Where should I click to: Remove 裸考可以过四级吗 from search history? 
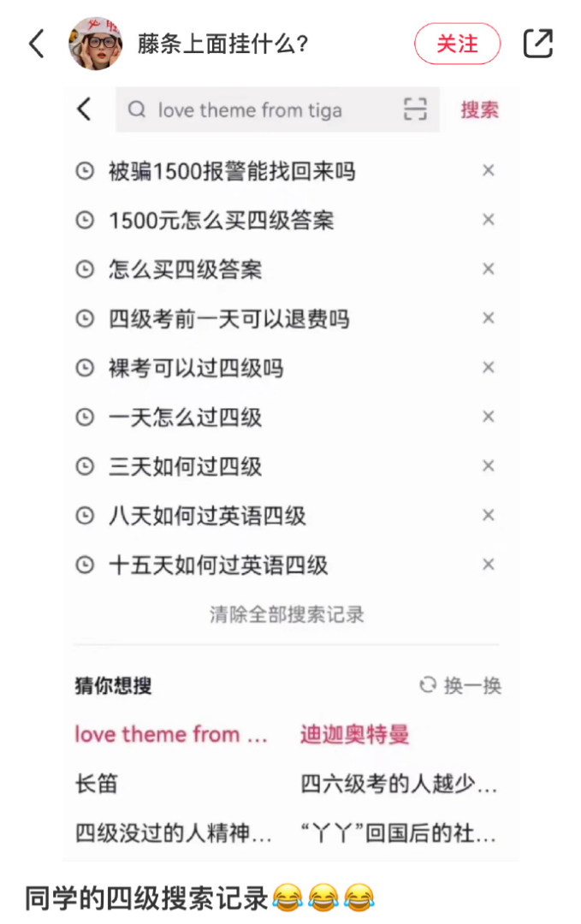(488, 368)
